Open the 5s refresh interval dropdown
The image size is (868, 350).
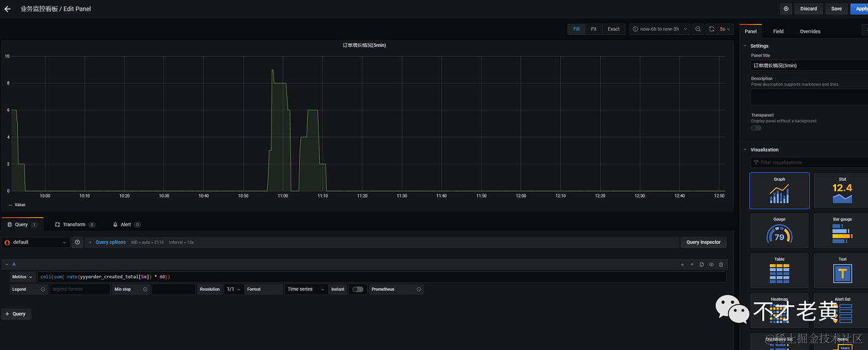[x=725, y=29]
